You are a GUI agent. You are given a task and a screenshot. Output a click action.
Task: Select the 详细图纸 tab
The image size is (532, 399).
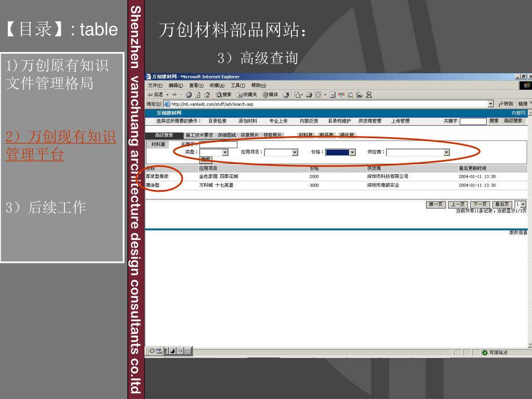coord(227,135)
